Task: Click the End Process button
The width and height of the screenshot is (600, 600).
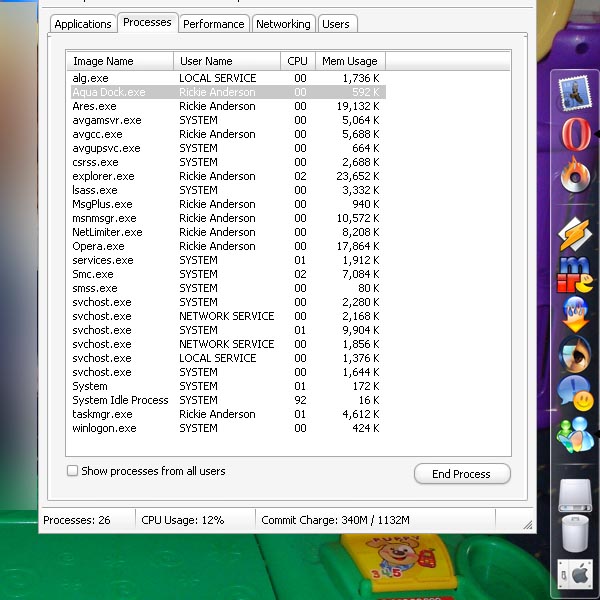Action: click(462, 474)
